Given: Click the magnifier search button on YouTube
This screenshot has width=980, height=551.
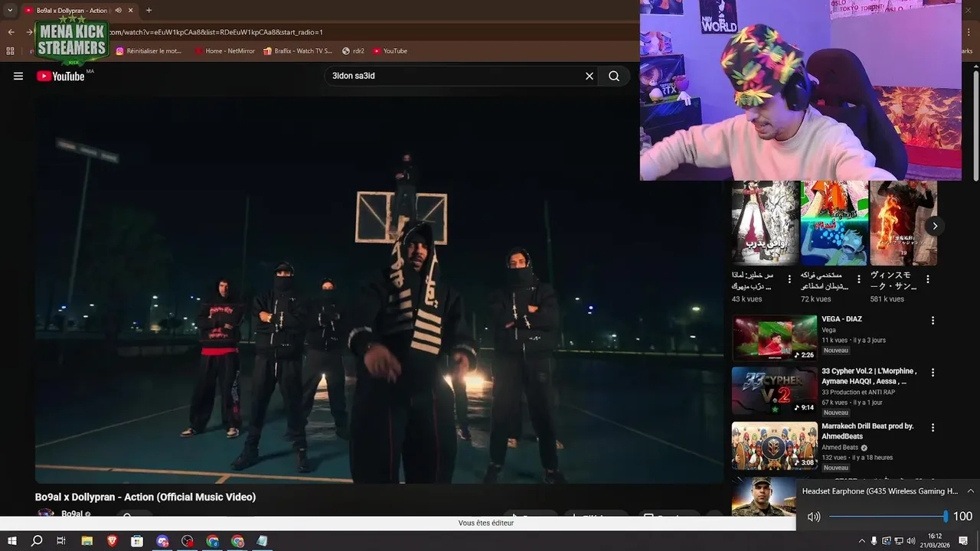Looking at the screenshot, I should (614, 76).
